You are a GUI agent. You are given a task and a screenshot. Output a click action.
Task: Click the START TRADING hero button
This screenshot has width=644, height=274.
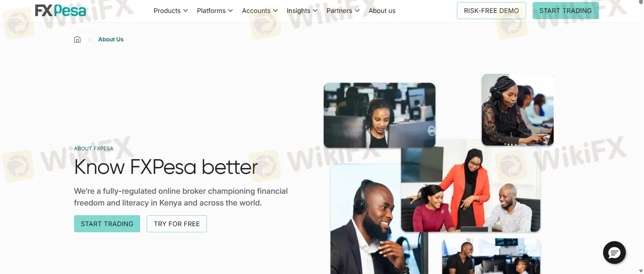[107, 224]
